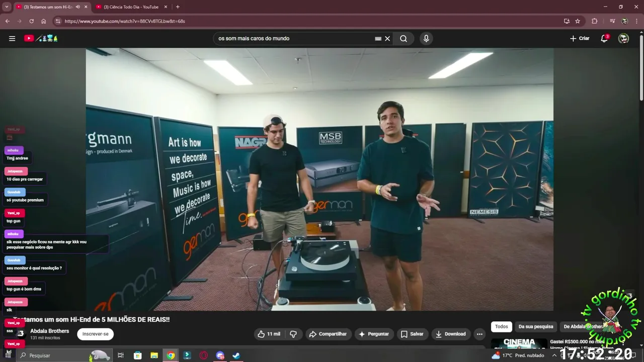The height and width of the screenshot is (362, 644).
Task: Dislike the video
Action: [293, 334]
